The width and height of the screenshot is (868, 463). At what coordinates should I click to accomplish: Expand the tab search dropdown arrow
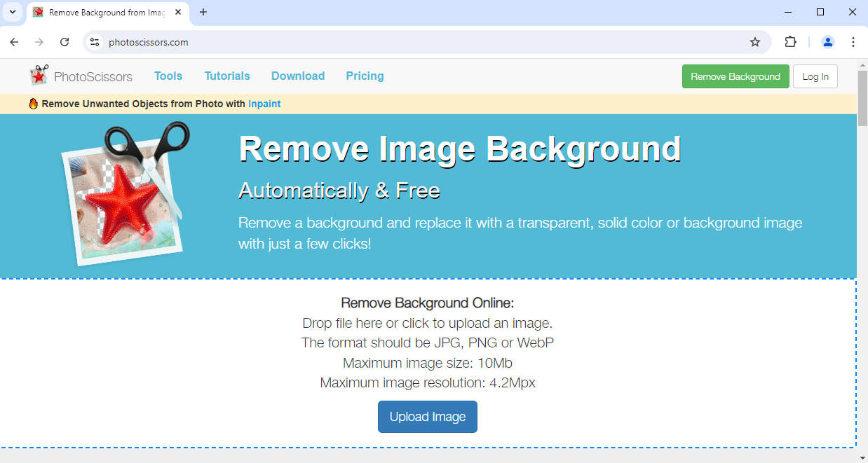coord(12,12)
